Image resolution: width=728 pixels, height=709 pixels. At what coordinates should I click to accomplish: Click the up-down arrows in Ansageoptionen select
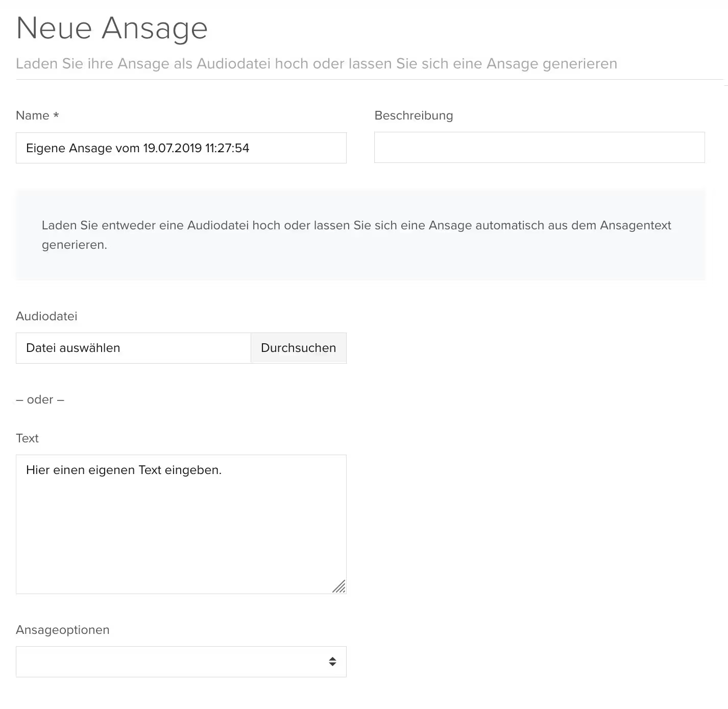(332, 661)
